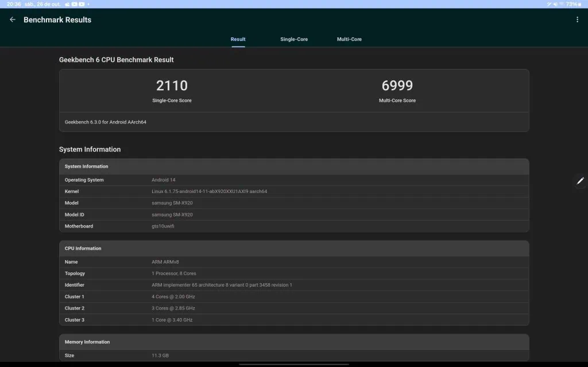The image size is (588, 367).
Task: Select the Result tab
Action: [238, 39]
